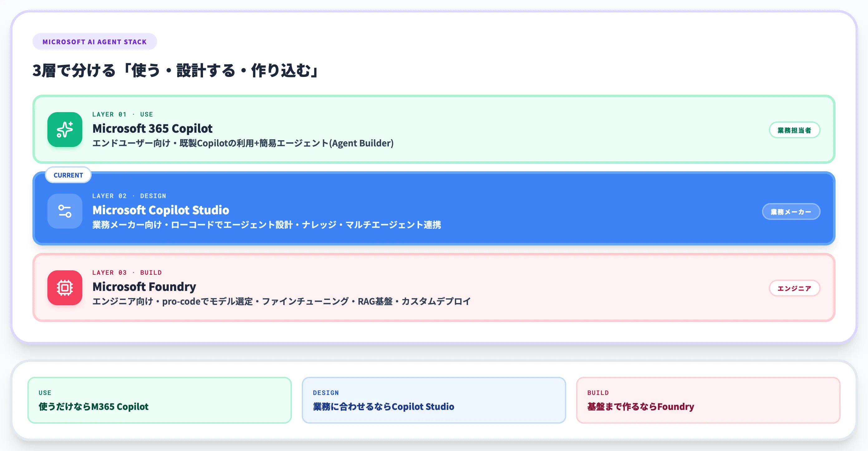Click the heading 3層で分ける「使う・設計する・作り込む」
868x451 pixels.
(175, 71)
